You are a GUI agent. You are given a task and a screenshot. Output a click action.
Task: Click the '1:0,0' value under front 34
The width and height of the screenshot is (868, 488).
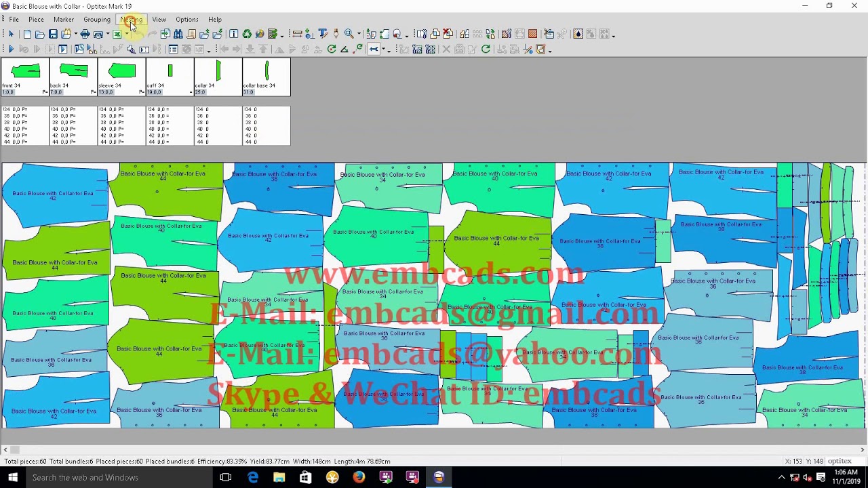click(x=7, y=92)
